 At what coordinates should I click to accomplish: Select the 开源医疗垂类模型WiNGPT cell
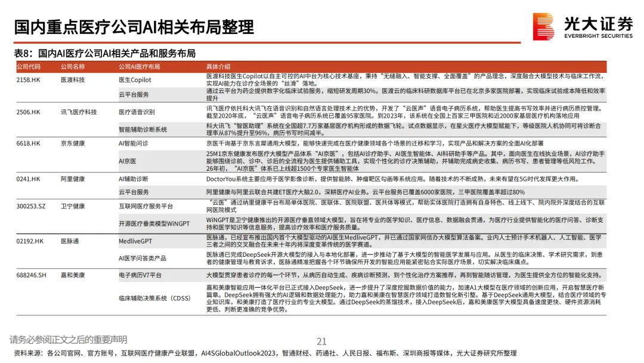(154, 224)
